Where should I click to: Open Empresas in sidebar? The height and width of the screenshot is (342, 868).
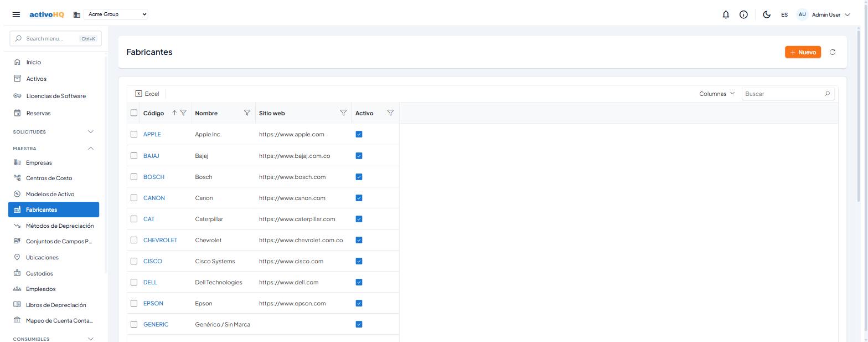click(54, 162)
